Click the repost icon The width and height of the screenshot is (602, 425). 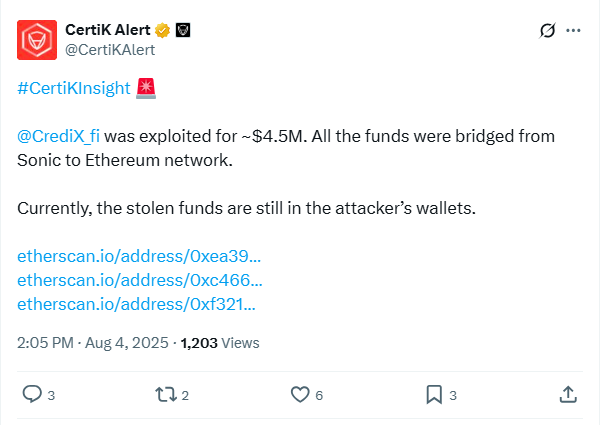(166, 394)
